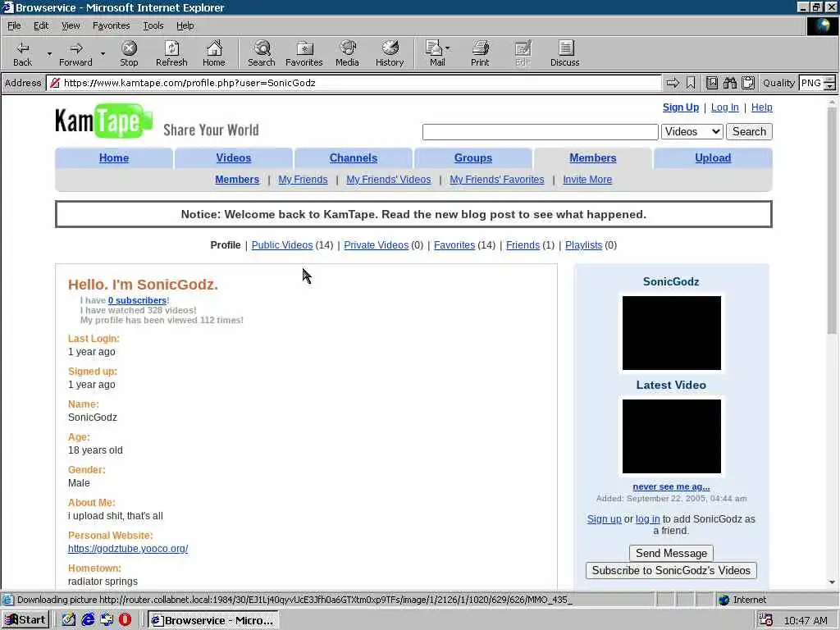Open the Quality PNG dropdown
Image resolution: width=840 pixels, height=630 pixels.
tap(829, 83)
